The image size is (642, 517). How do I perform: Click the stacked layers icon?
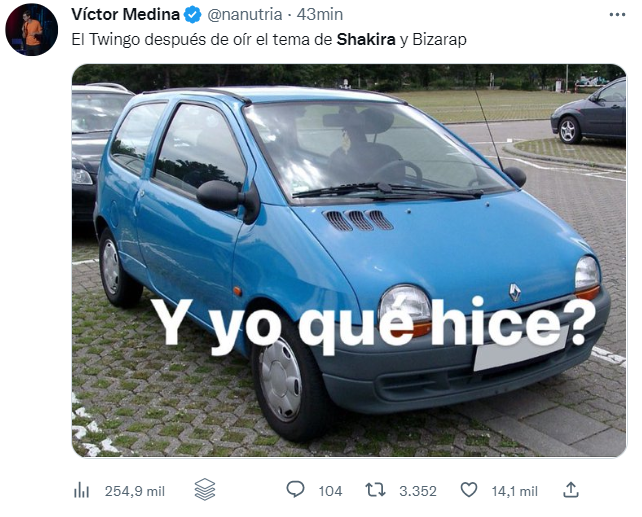coord(205,490)
